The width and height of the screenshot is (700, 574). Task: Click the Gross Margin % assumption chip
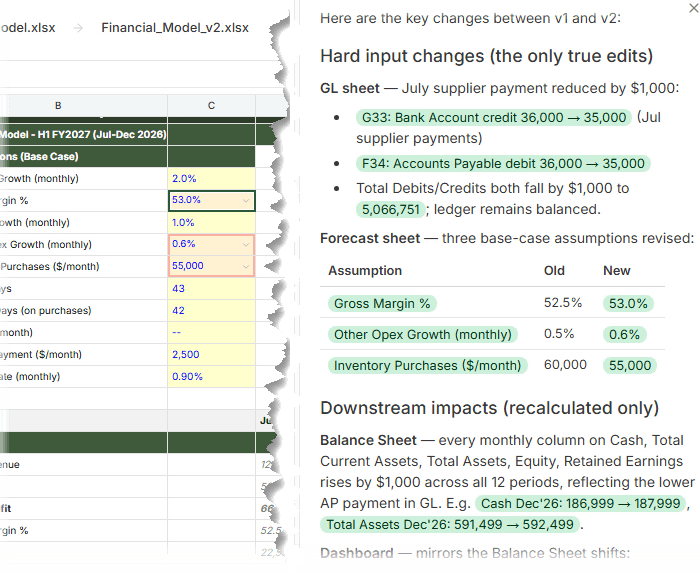(382, 304)
